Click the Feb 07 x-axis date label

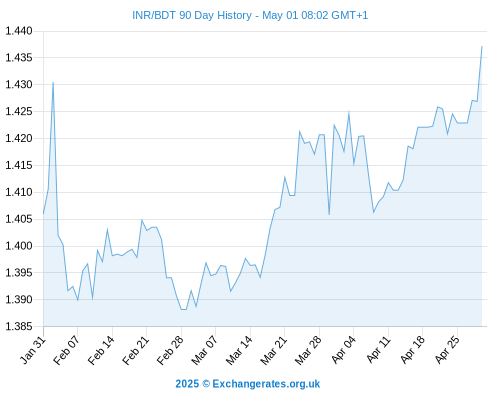(x=67, y=350)
